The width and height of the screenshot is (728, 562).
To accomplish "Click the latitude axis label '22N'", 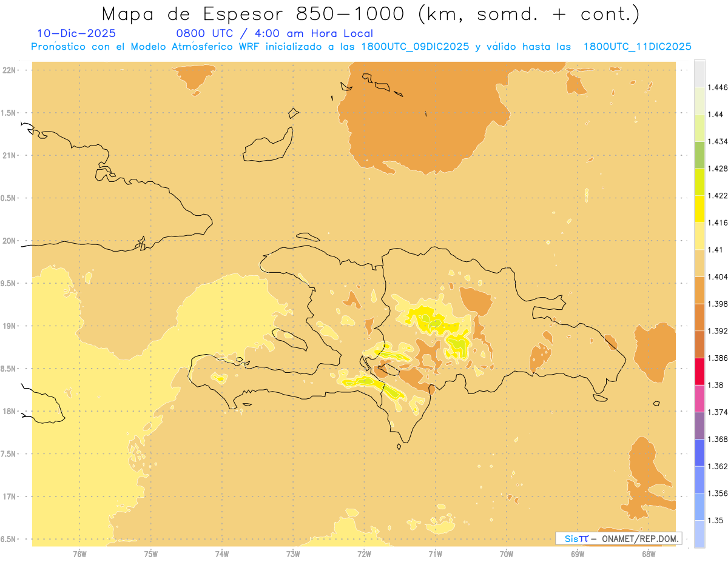I will click(10, 70).
